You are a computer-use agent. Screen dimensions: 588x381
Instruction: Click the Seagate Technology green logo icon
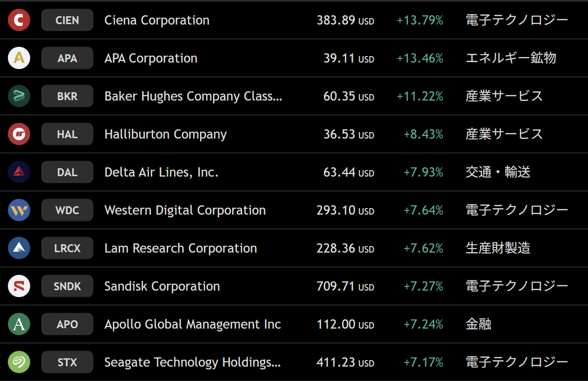[19, 362]
